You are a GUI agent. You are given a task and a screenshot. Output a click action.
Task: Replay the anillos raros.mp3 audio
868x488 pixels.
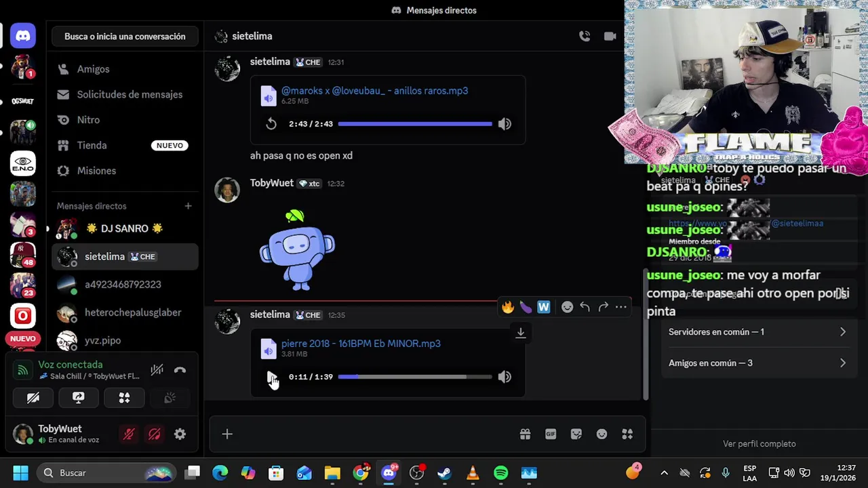click(x=271, y=124)
